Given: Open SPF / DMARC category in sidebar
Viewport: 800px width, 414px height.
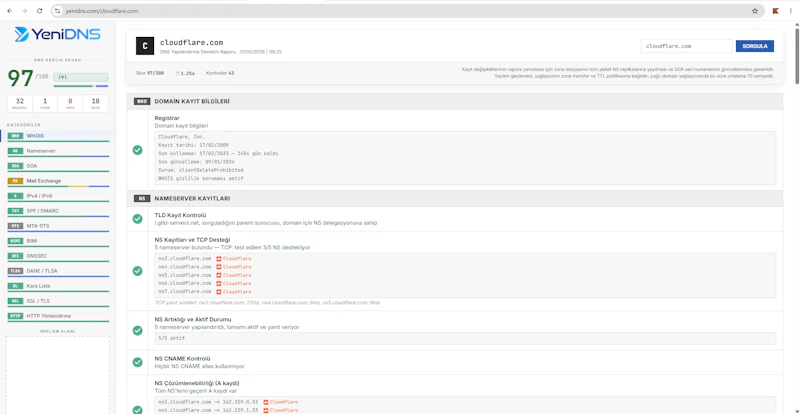Looking at the screenshot, I should coord(58,211).
